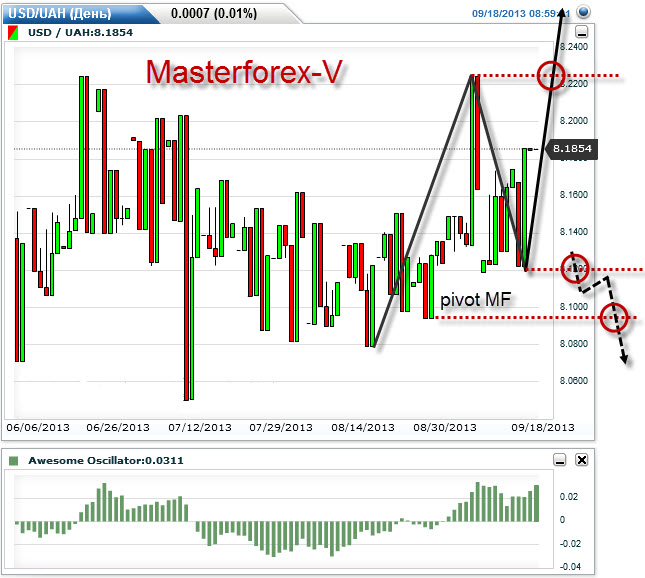Click the 09/18/2013 date axis label
645x578 pixels.
point(543,428)
